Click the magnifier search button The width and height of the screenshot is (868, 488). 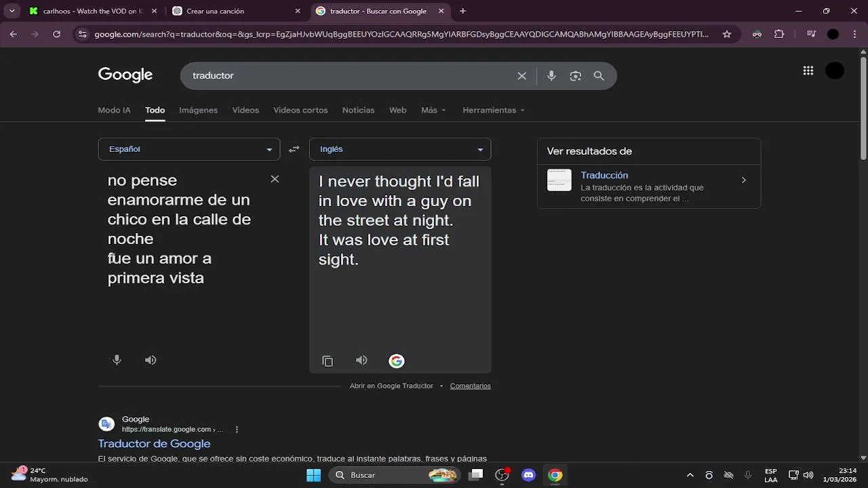click(x=599, y=76)
